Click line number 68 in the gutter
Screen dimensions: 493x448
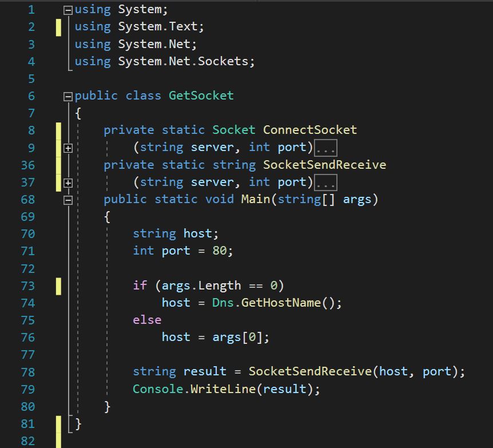click(x=28, y=200)
